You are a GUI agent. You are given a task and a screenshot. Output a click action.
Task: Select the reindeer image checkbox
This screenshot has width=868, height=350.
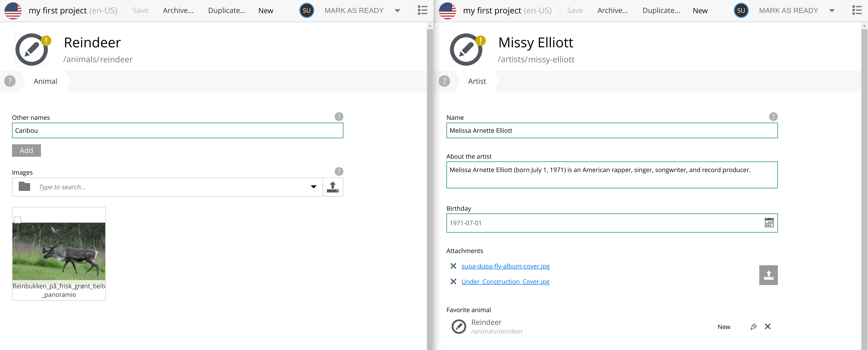[x=17, y=220]
